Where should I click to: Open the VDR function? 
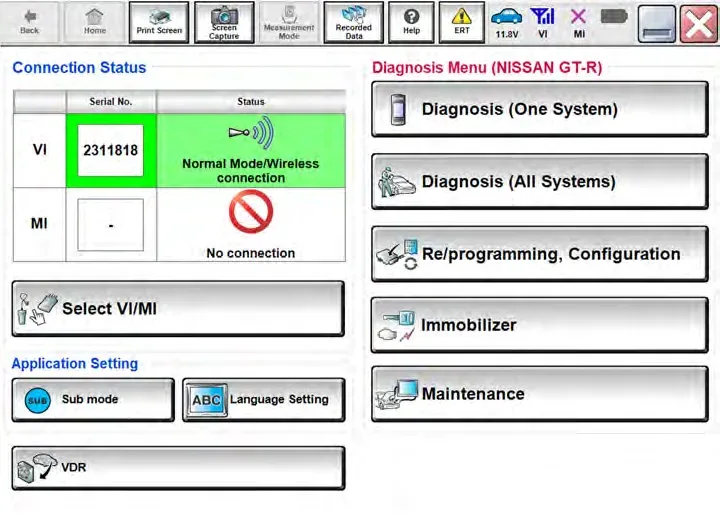(x=178, y=468)
